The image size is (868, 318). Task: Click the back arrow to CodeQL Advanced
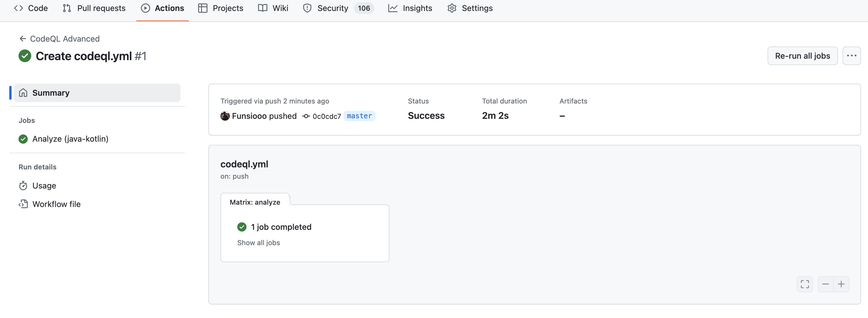(23, 39)
